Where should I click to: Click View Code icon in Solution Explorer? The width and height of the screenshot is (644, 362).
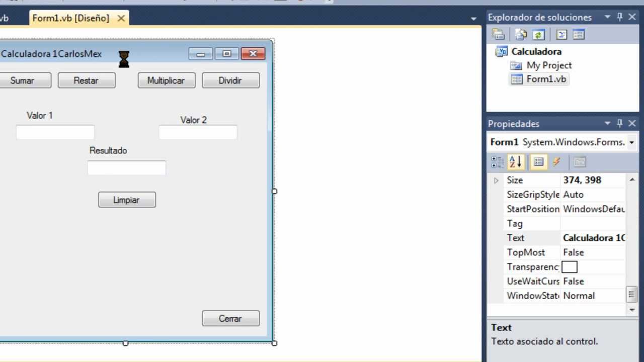click(562, 35)
